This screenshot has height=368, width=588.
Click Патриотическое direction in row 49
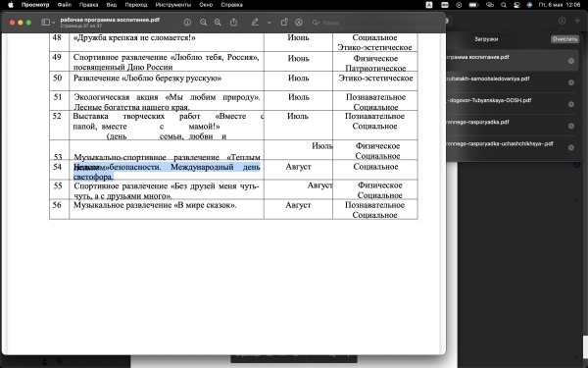coord(375,69)
